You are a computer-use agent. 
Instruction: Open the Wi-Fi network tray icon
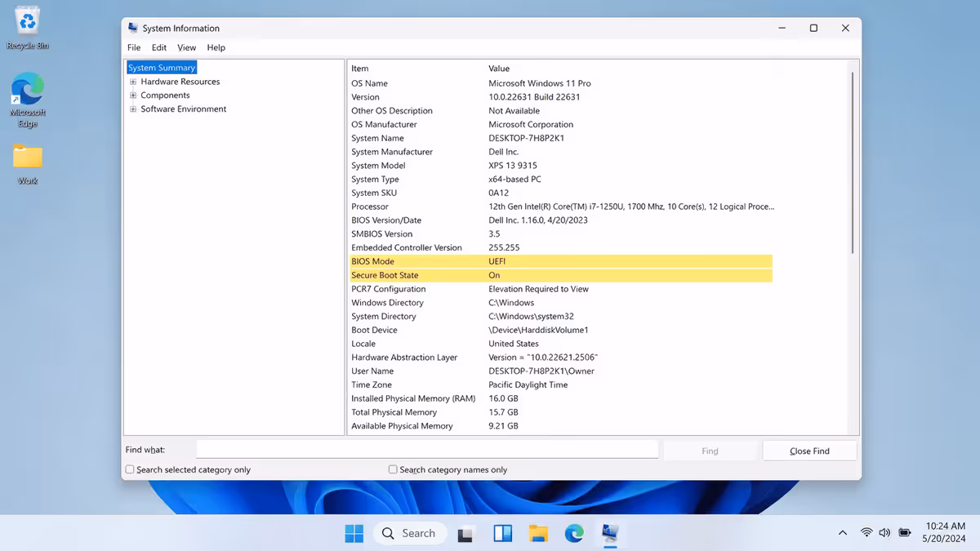tap(866, 533)
